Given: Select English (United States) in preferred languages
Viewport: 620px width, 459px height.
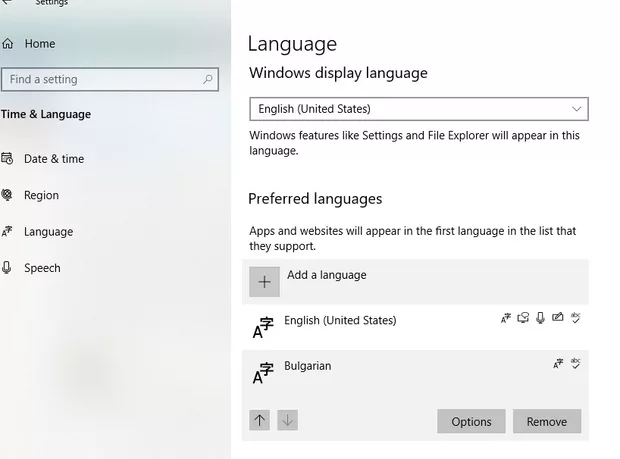Looking at the screenshot, I should [415, 327].
